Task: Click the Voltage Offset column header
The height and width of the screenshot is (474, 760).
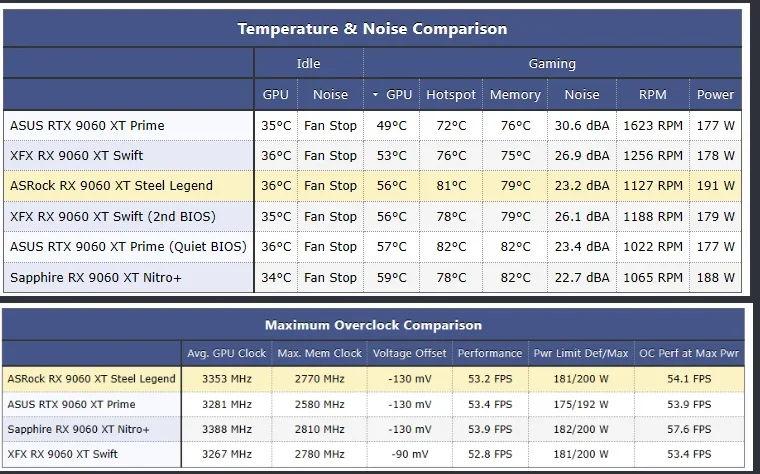Action: [x=410, y=353]
